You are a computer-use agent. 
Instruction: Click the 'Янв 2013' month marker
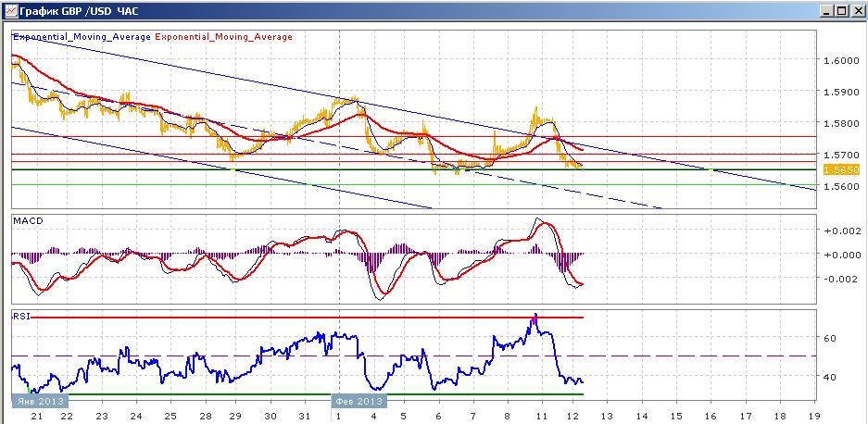(39, 401)
